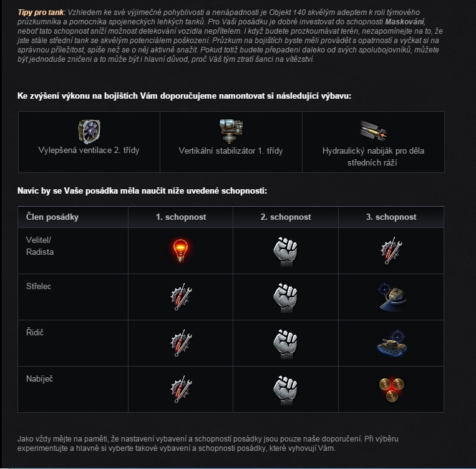476x469 pixels.
Task: Click the Vertikální stabilizátor equipment icon
Action: [231, 131]
